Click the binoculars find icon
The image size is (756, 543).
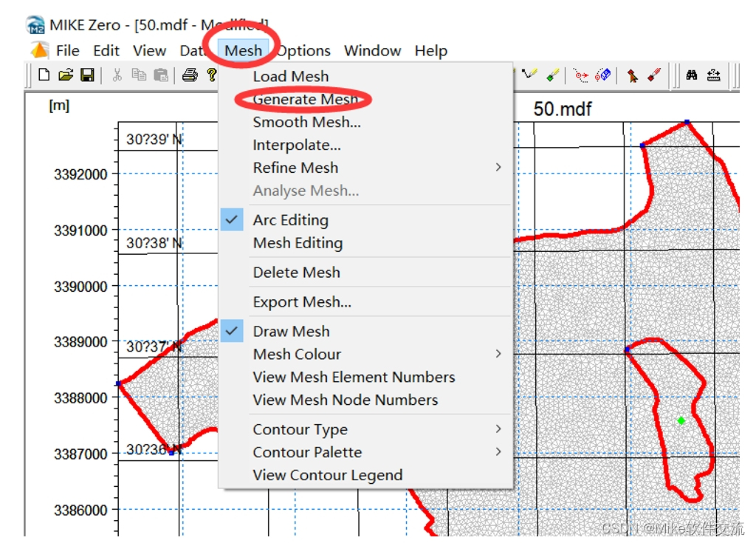[691, 75]
